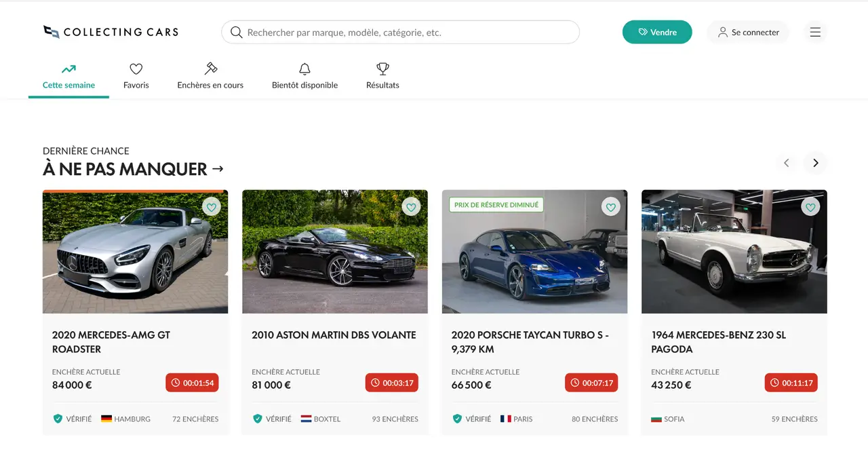Click the Collecting Cars logo
Image resolution: width=868 pixels, height=473 pixels.
click(111, 32)
